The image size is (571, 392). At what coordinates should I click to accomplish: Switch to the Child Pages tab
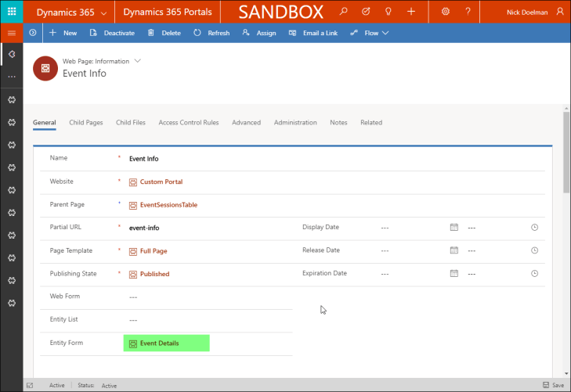[x=86, y=123]
